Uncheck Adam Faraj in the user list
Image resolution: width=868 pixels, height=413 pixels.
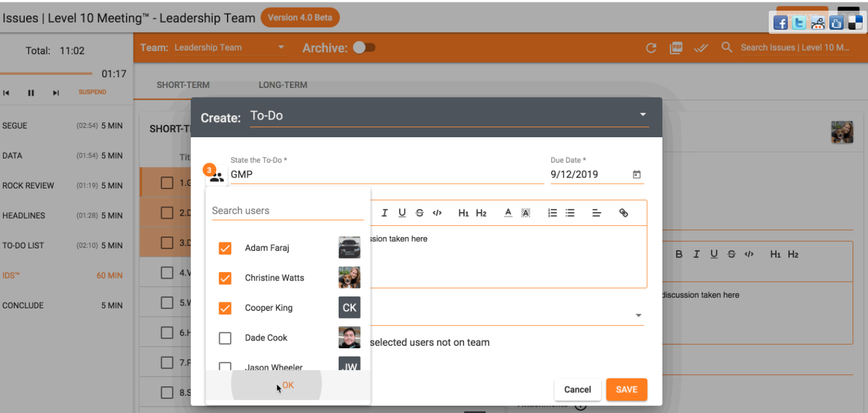pos(225,248)
